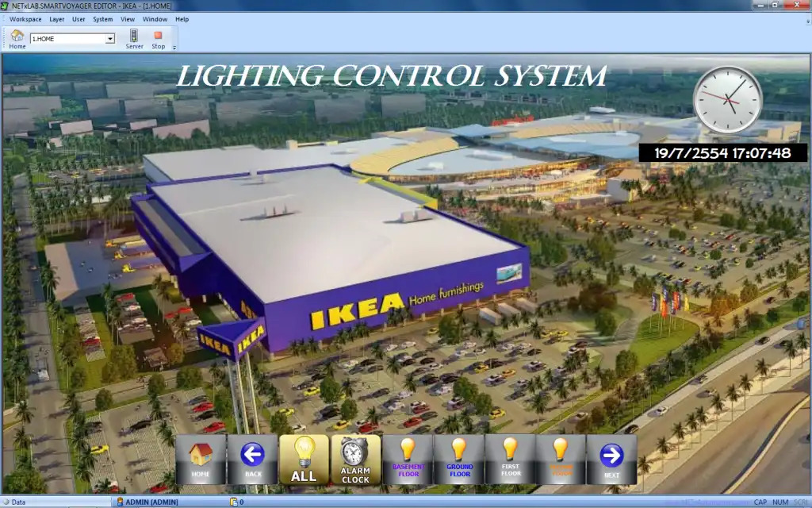Image resolution: width=812 pixels, height=508 pixels.
Task: Click the house HOME tile at bottom
Action: (x=201, y=459)
